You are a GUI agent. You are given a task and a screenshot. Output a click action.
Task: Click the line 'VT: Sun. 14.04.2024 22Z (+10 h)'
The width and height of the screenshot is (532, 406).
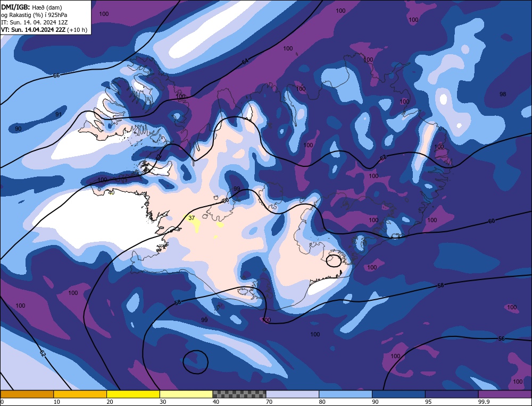(x=44, y=30)
